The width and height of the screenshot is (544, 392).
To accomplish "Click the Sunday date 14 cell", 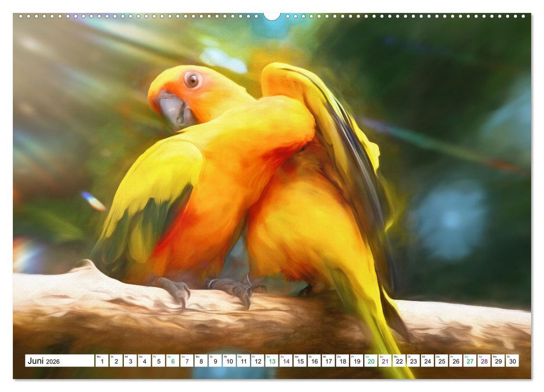I will coord(285,360).
